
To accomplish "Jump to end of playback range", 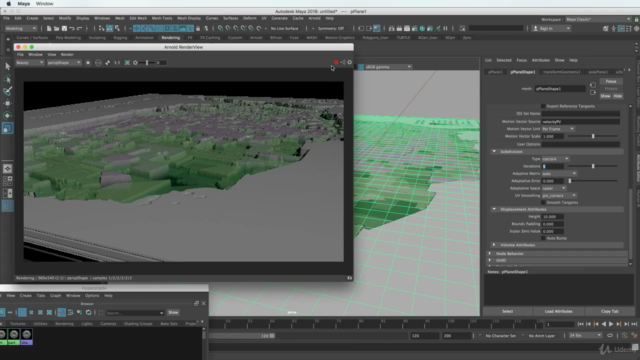I will coord(634,324).
